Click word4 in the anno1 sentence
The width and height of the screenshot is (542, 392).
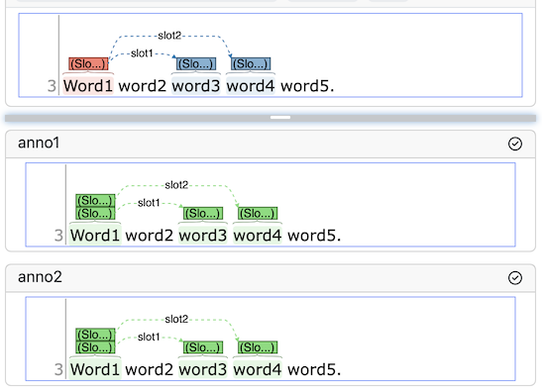(x=258, y=236)
